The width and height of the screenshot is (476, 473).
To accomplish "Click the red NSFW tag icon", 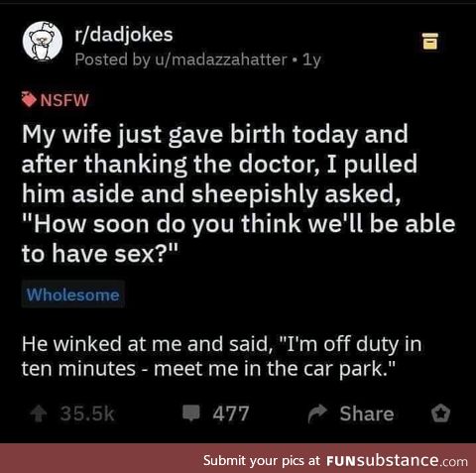I will click(x=29, y=99).
